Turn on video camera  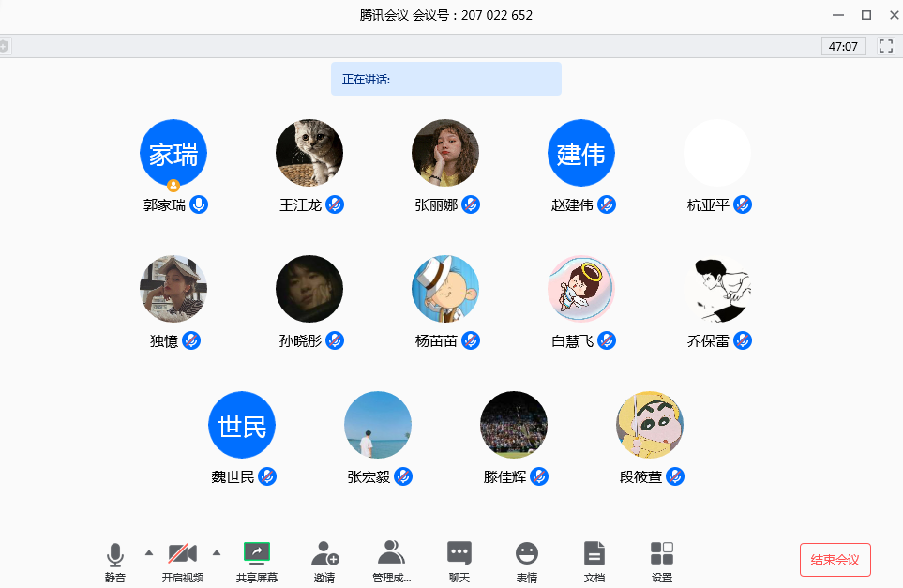[182, 553]
